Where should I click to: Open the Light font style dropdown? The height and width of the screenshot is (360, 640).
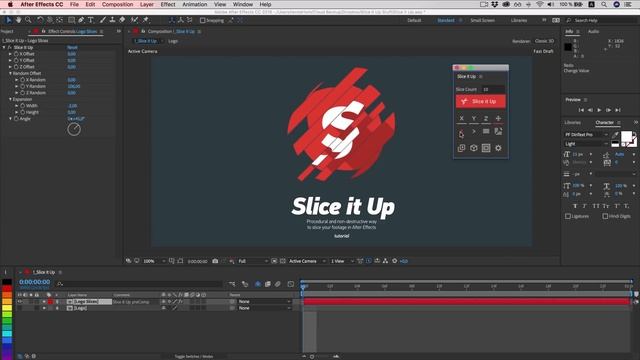tap(586, 144)
